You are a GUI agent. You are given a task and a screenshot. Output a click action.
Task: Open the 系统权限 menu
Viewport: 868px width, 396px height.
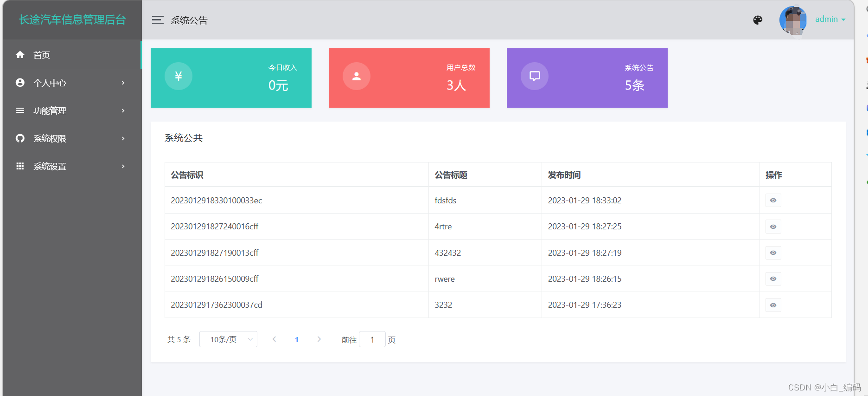(x=72, y=138)
